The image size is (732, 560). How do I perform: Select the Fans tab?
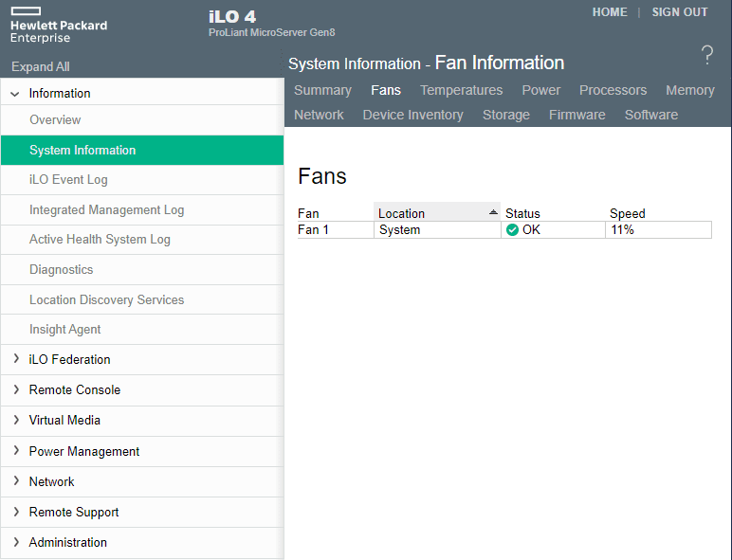tap(386, 90)
